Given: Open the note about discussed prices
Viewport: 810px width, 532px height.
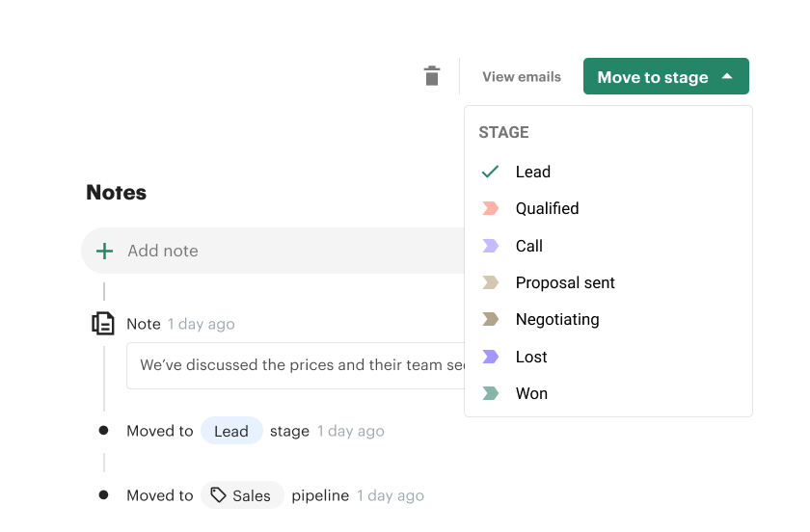Looking at the screenshot, I should tap(296, 365).
